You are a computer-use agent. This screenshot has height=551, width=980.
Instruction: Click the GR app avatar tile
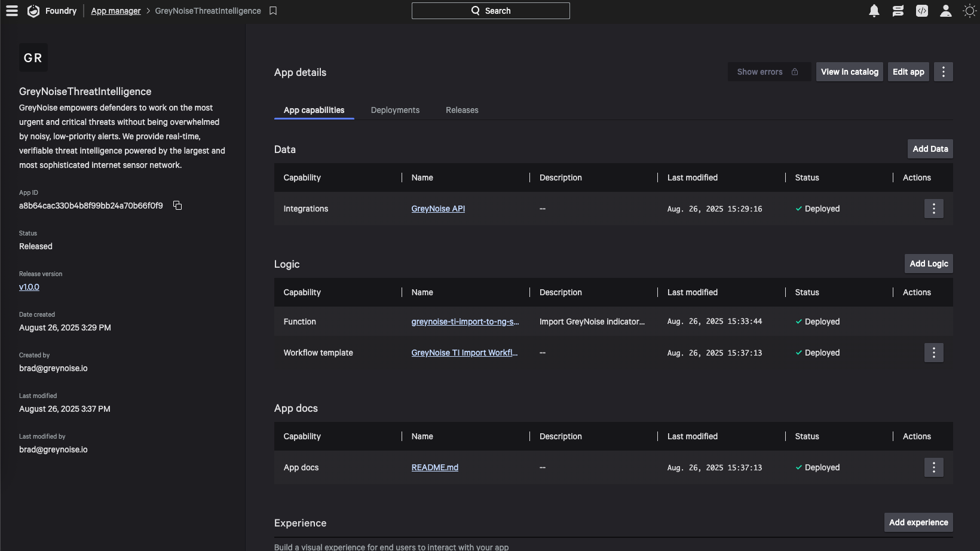[33, 57]
